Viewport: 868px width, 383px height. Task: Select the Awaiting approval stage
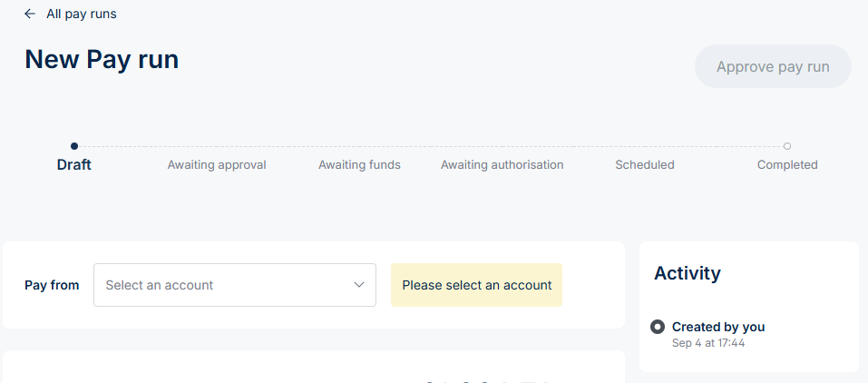point(217,165)
